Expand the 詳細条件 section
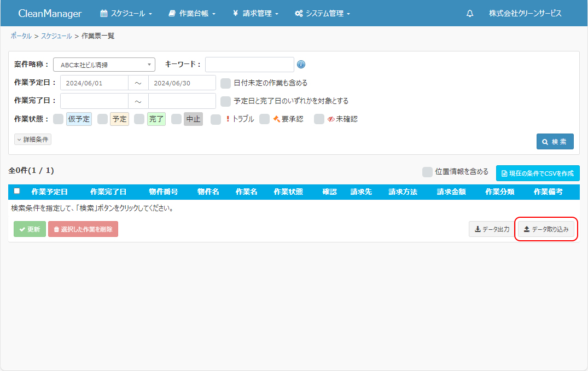 pos(33,140)
